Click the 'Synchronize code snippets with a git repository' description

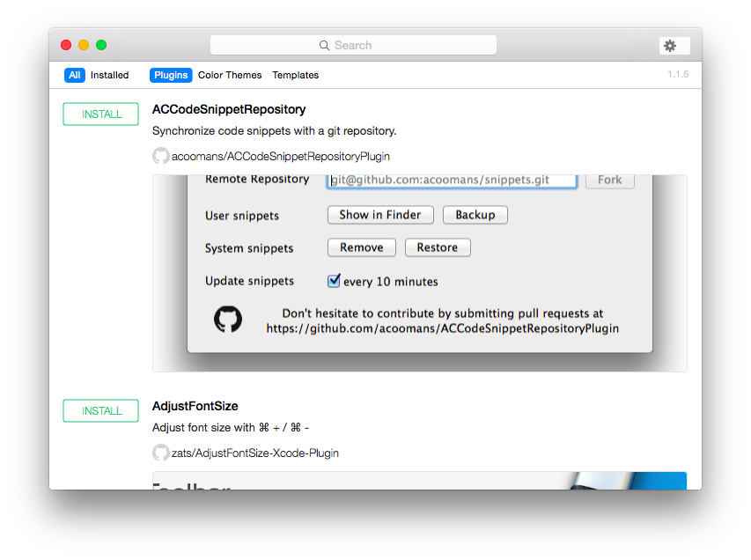click(275, 131)
